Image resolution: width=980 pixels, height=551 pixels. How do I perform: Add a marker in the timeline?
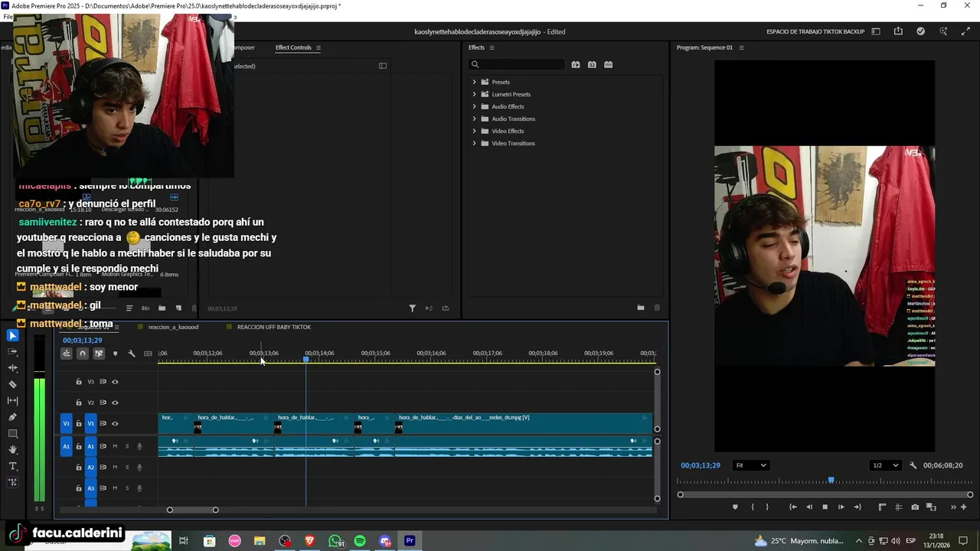[x=115, y=354]
